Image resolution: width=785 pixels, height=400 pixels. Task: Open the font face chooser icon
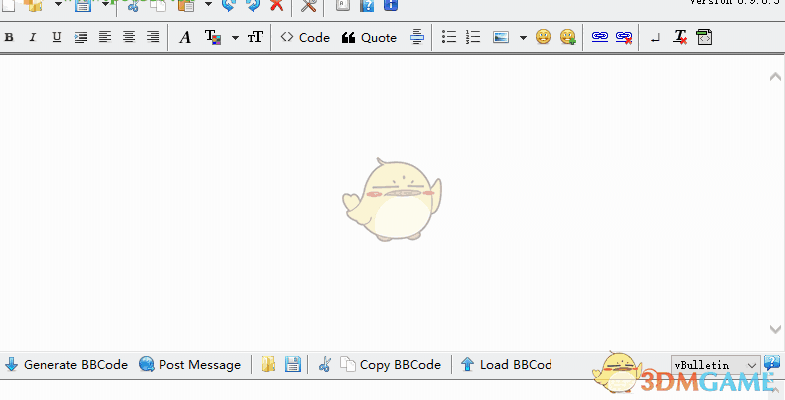coord(185,37)
